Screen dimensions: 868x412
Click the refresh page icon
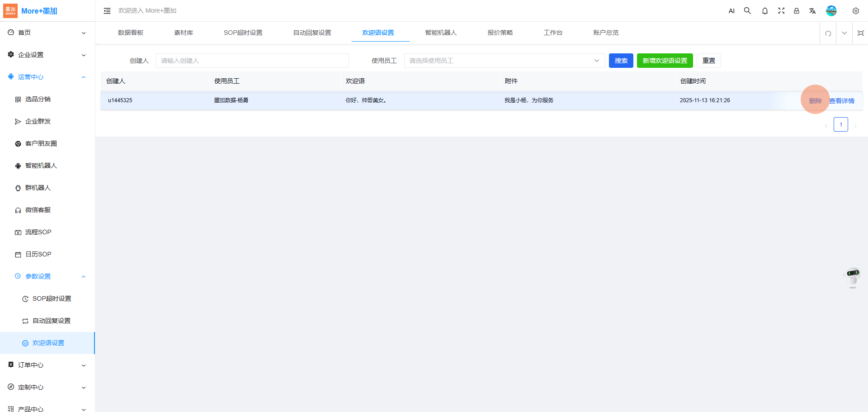pyautogui.click(x=828, y=33)
